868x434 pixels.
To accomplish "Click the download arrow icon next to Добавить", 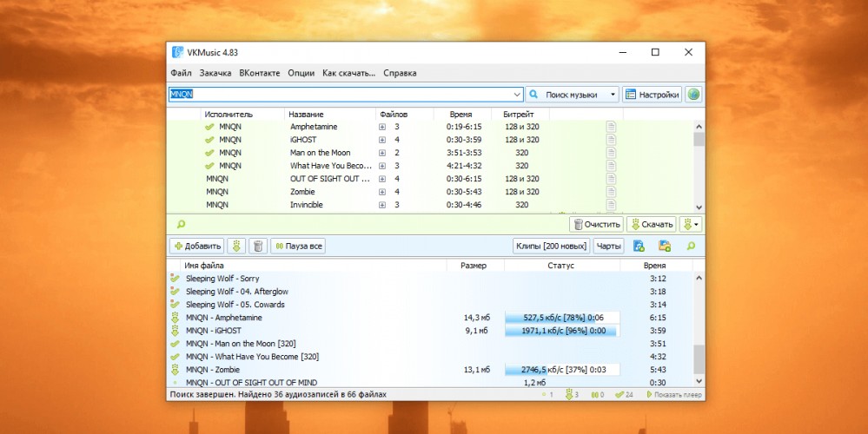I will click(x=236, y=246).
